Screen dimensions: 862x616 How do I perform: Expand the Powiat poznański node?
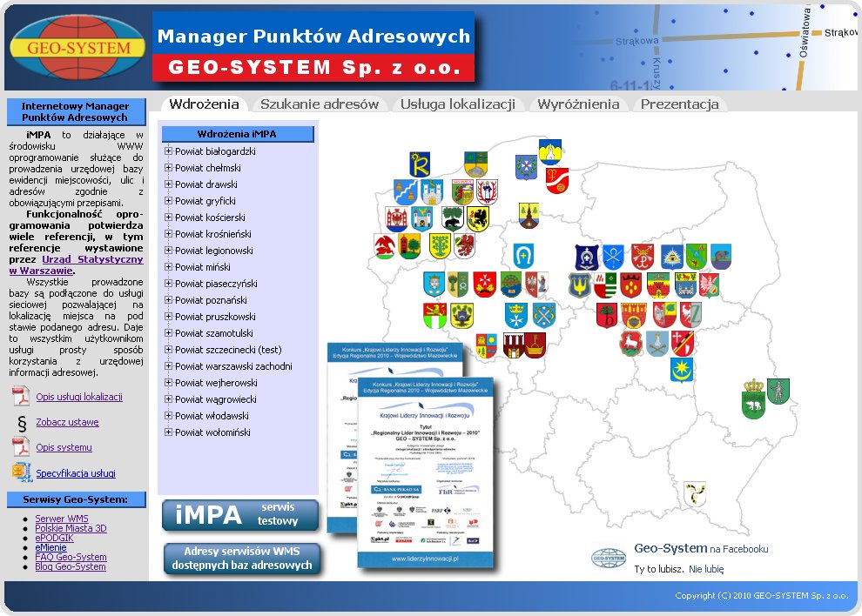pyautogui.click(x=169, y=299)
